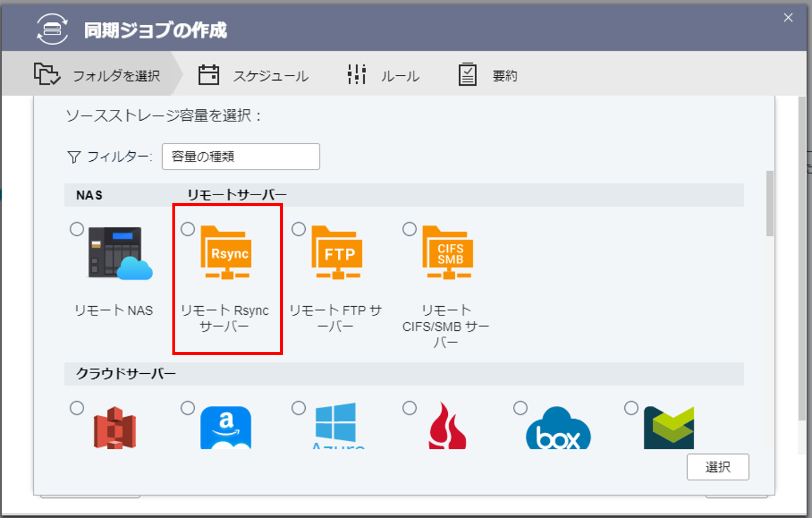
Task: Open the 容量の種類 filter dropdown
Action: point(241,157)
